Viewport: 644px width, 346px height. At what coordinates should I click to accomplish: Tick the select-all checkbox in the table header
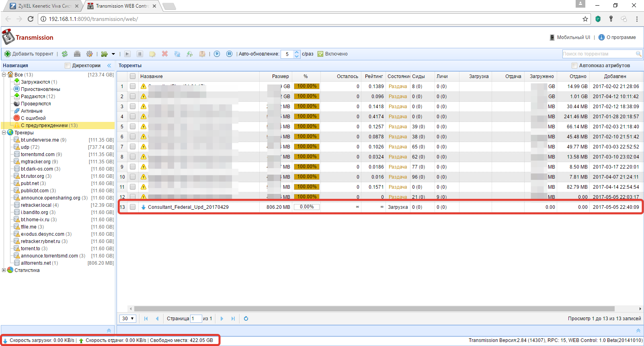(133, 76)
